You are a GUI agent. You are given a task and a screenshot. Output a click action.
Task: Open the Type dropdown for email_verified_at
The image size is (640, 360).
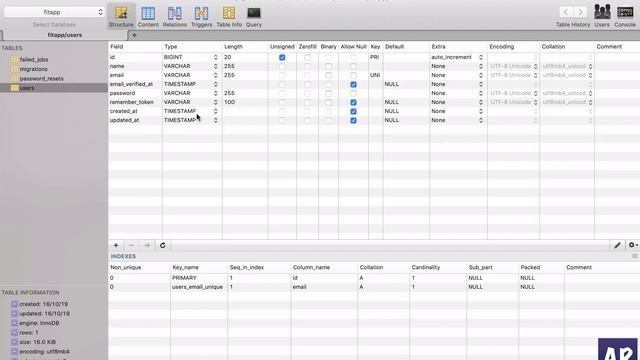pyautogui.click(x=216, y=84)
